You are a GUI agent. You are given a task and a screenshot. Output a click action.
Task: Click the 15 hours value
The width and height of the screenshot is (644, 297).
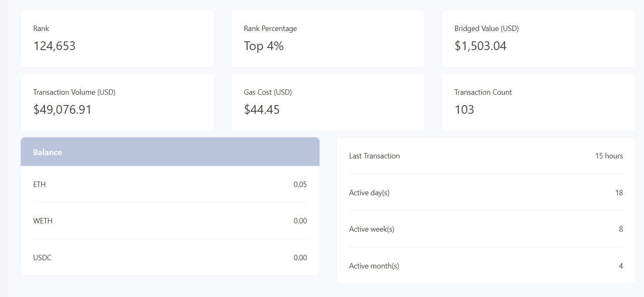point(609,156)
